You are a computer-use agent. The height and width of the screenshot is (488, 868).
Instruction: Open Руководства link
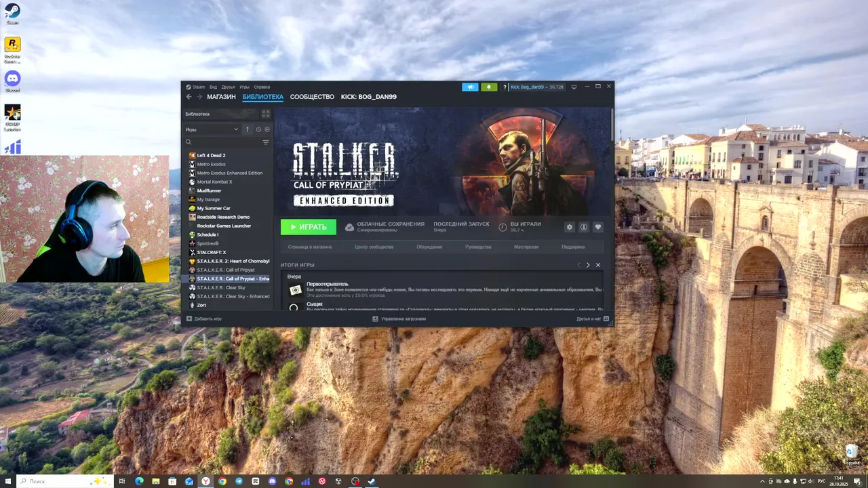click(478, 247)
